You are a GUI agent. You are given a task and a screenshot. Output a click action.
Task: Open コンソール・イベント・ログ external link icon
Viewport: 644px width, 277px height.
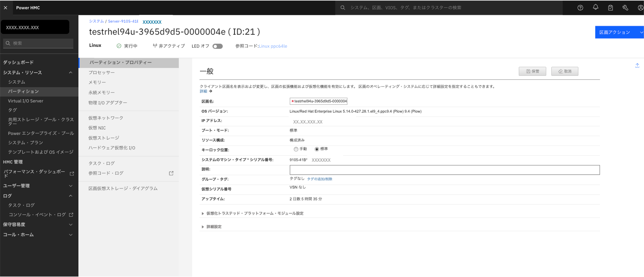pyautogui.click(x=71, y=215)
